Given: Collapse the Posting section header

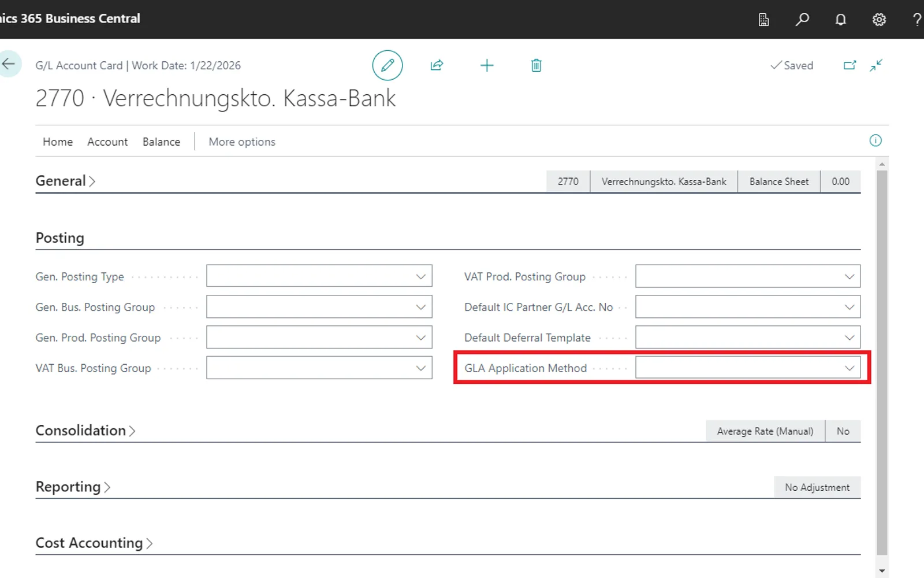Looking at the screenshot, I should 60,238.
